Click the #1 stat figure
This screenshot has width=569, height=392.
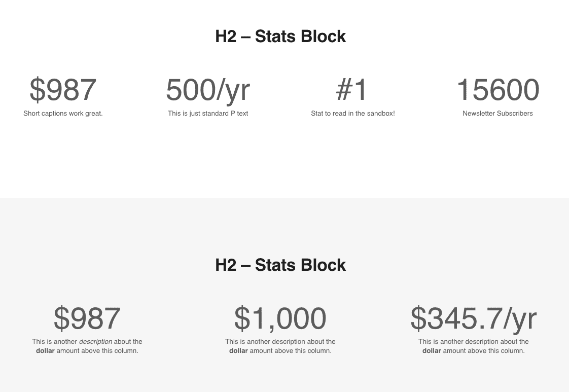tap(352, 90)
